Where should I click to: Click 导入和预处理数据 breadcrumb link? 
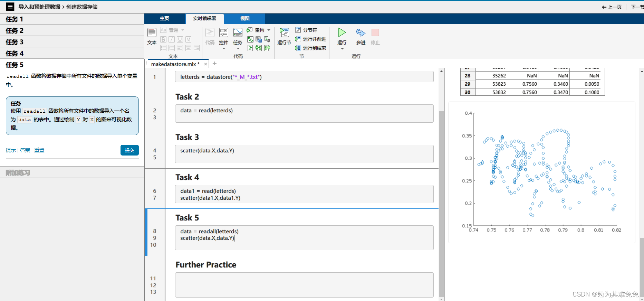point(39,7)
